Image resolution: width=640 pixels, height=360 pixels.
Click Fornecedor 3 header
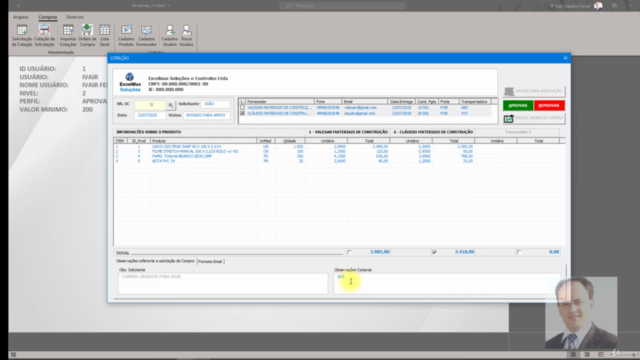[518, 132]
